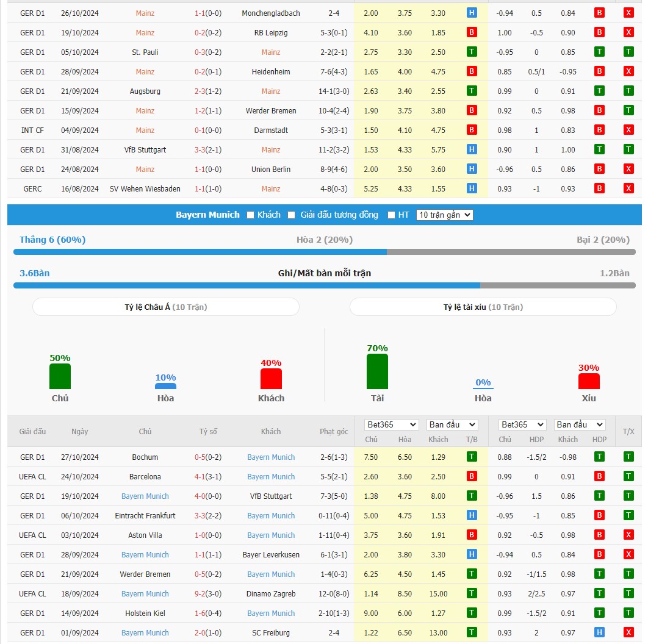648x644 pixels.
Task: Click the score 4-1(3-1) in the Barcelona row
Action: point(208,477)
